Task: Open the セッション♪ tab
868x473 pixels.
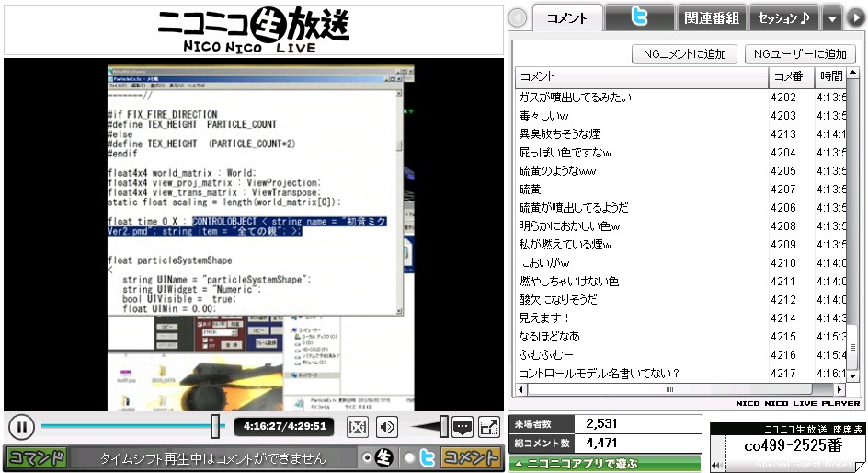Action: tap(783, 17)
